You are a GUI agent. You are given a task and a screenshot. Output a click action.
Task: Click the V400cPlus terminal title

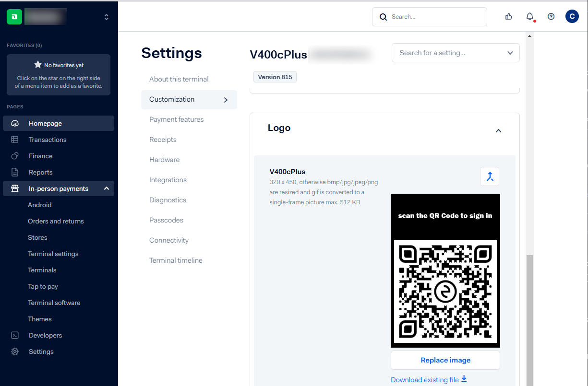(x=278, y=55)
